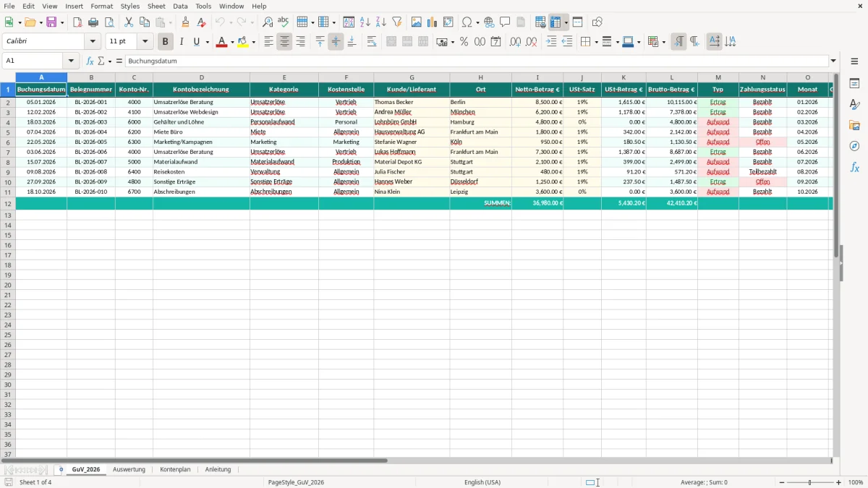Expand the formula bar
868x488 pixels.
point(833,61)
